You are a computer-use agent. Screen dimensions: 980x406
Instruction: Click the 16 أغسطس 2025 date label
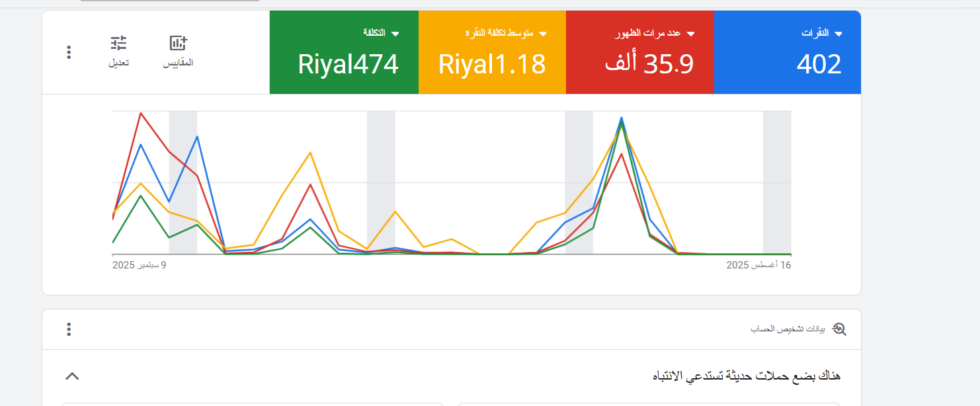tap(760, 264)
